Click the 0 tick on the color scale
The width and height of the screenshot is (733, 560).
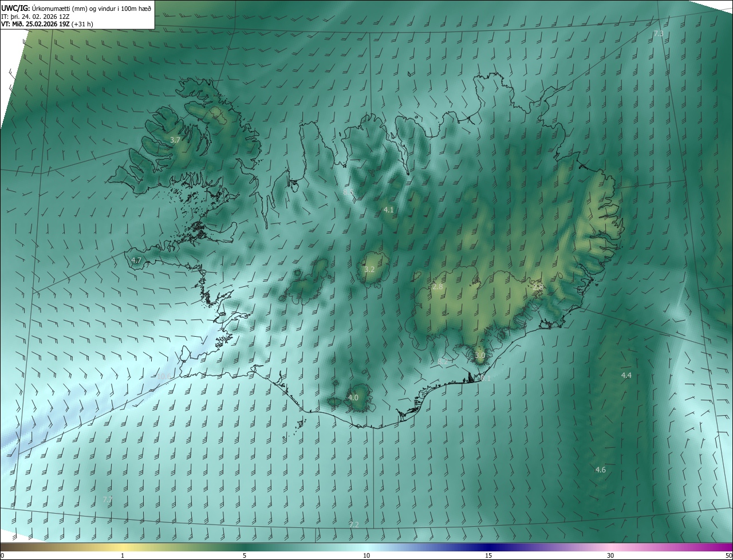[2, 556]
